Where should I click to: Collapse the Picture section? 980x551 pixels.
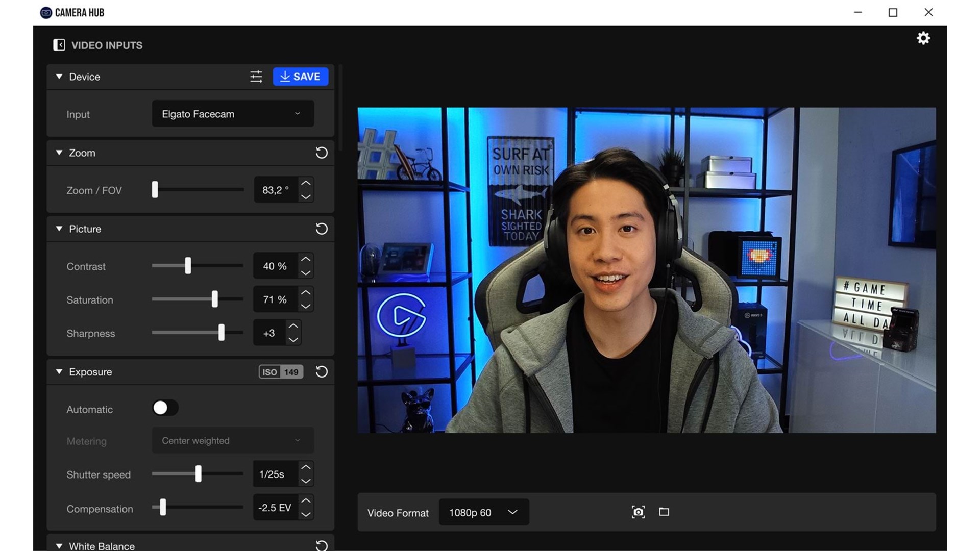pyautogui.click(x=59, y=229)
